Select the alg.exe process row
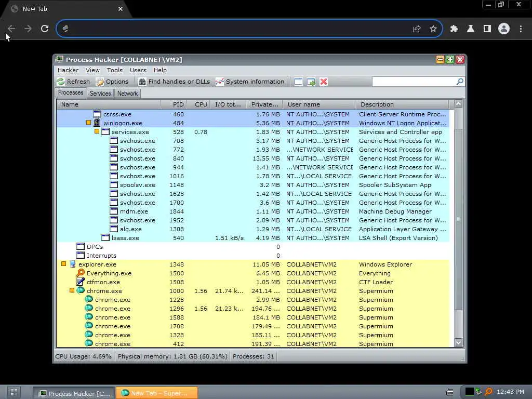The height and width of the screenshot is (399, 532). click(x=253, y=229)
